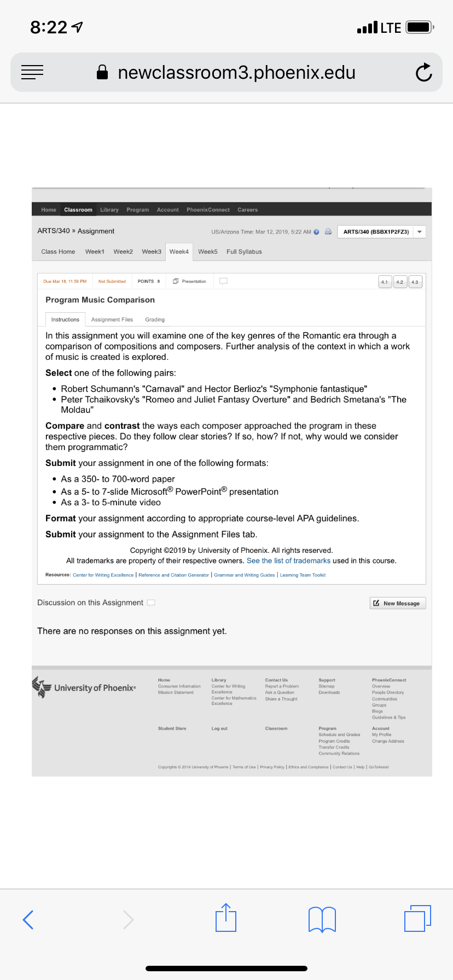Open See the list of trademarks link
The image size is (453, 980).
(x=288, y=561)
